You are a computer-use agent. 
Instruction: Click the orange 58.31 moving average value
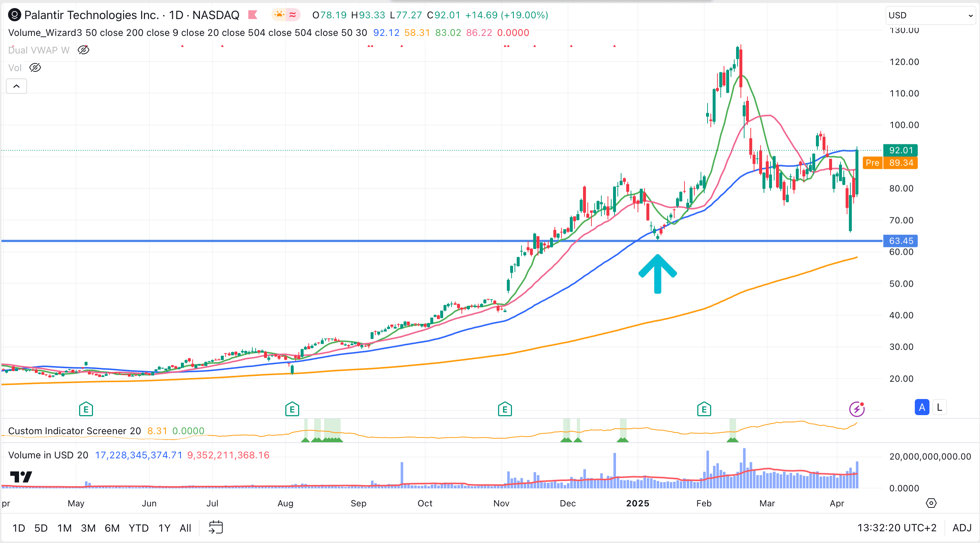(417, 33)
